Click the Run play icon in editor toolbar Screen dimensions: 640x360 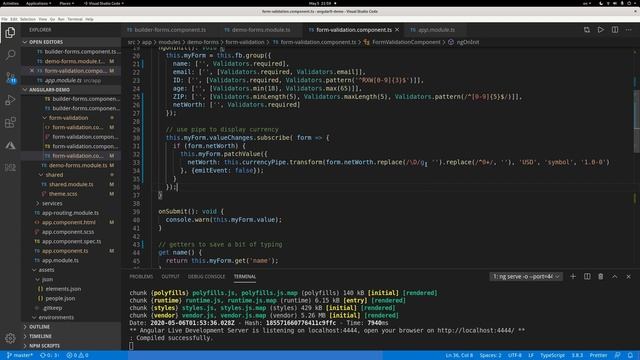point(601,30)
